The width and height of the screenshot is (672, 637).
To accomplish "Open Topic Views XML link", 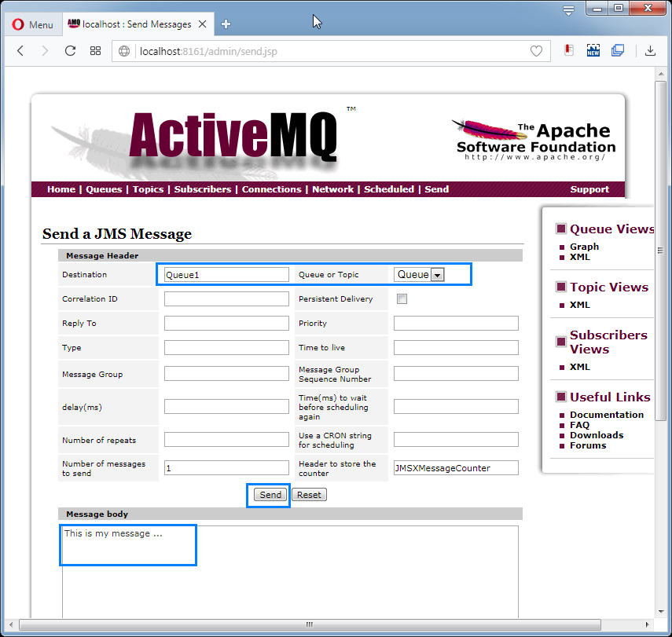I will click(580, 305).
